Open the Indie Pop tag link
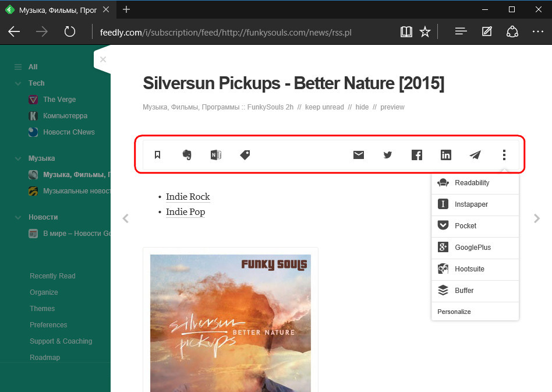This screenshot has height=392, width=552. pyautogui.click(x=185, y=211)
